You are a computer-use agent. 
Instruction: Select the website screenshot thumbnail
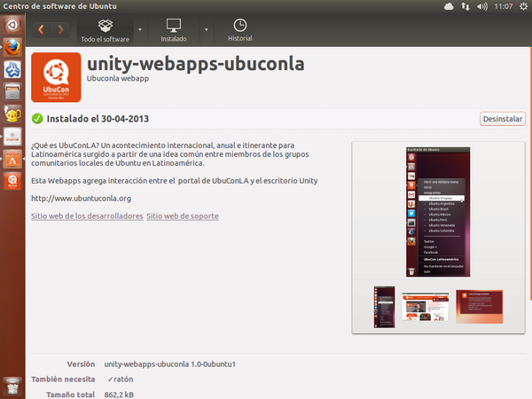tap(425, 307)
